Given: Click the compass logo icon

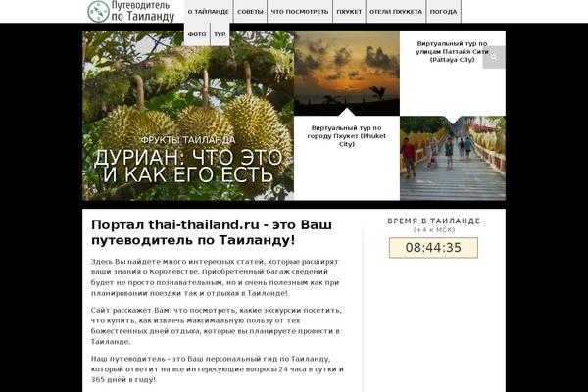Looking at the screenshot, I should coord(98,11).
